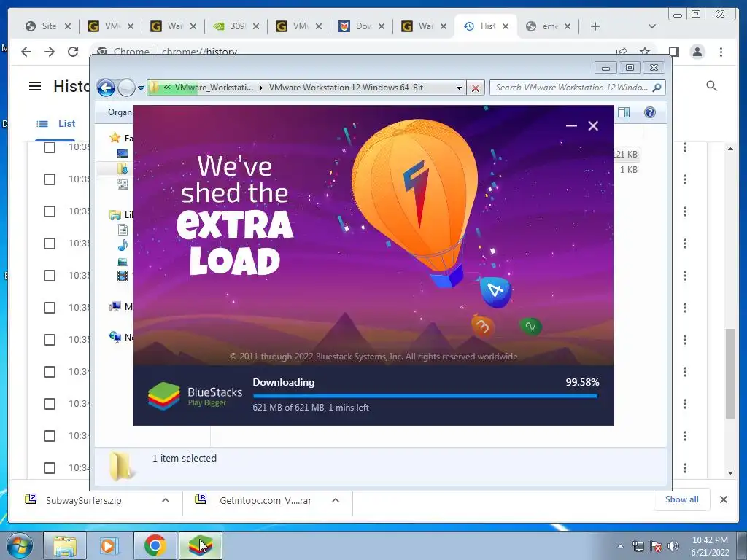Open the media player taskbar icon
747x560 pixels.
point(109,545)
